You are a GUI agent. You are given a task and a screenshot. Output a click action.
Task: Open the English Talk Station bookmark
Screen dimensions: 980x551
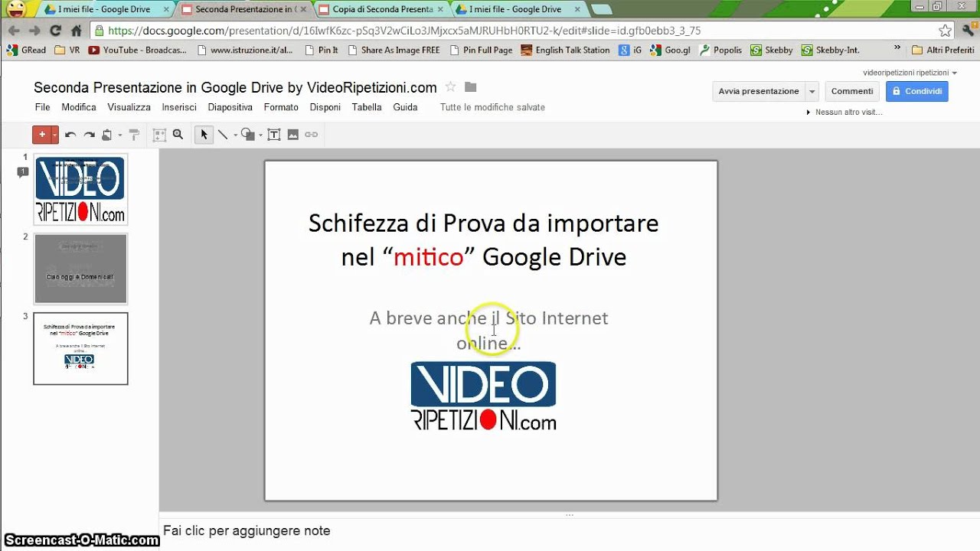coord(565,50)
